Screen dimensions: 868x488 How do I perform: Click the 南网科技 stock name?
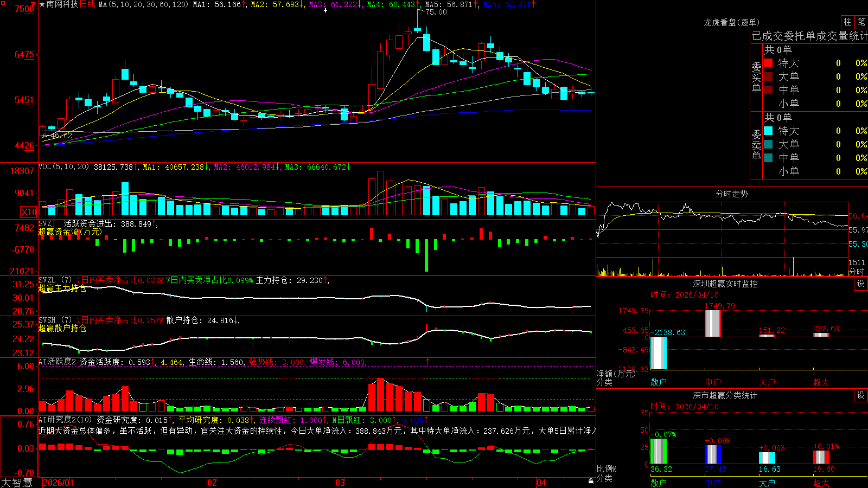coord(62,4)
